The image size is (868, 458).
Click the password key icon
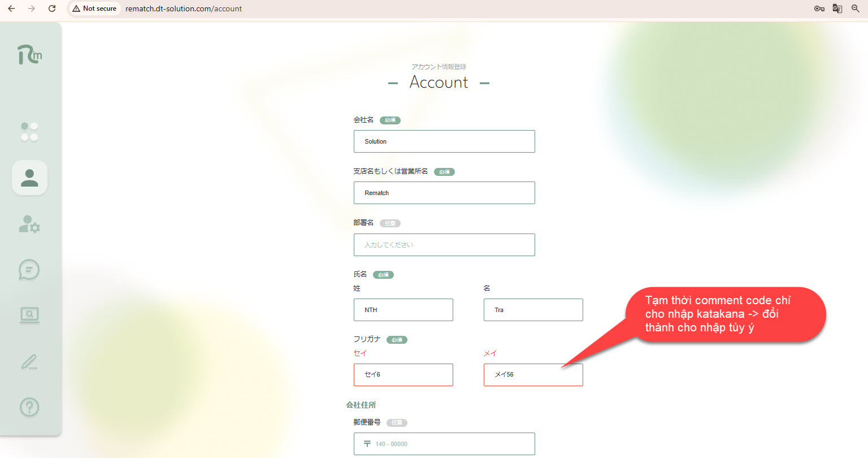[819, 8]
